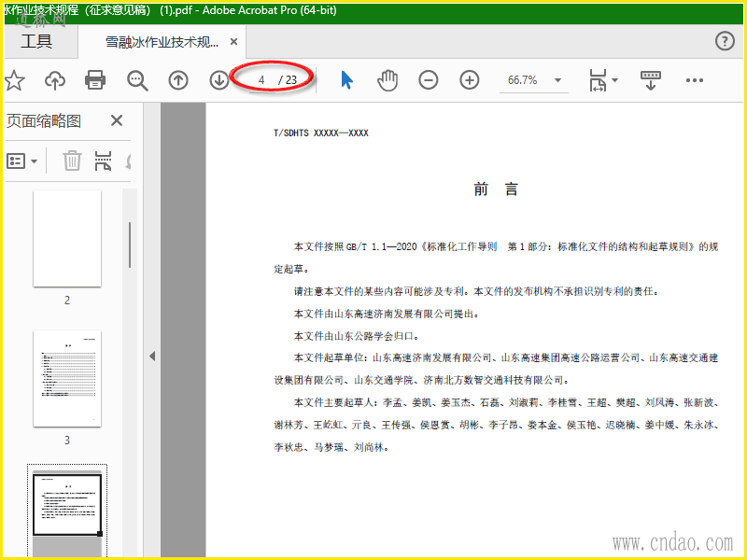
Task: Close the 雪融冰作业技术规 document tab
Action: pos(233,42)
